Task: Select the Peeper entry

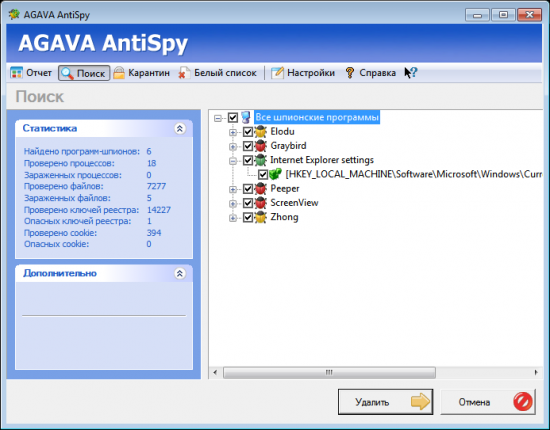Action: pos(284,189)
